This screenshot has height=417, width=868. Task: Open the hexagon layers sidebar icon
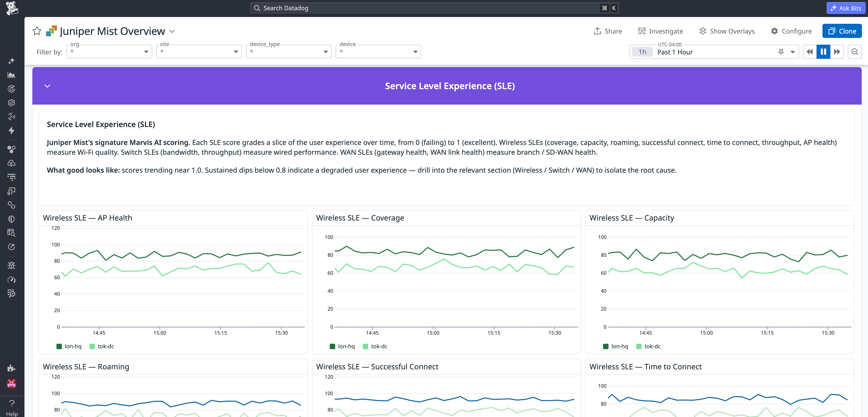(x=12, y=103)
